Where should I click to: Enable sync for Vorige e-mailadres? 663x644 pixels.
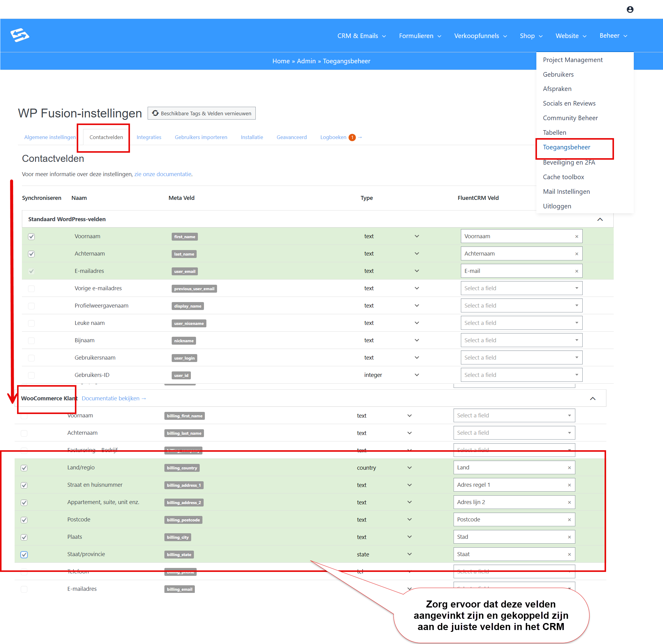coord(31,288)
